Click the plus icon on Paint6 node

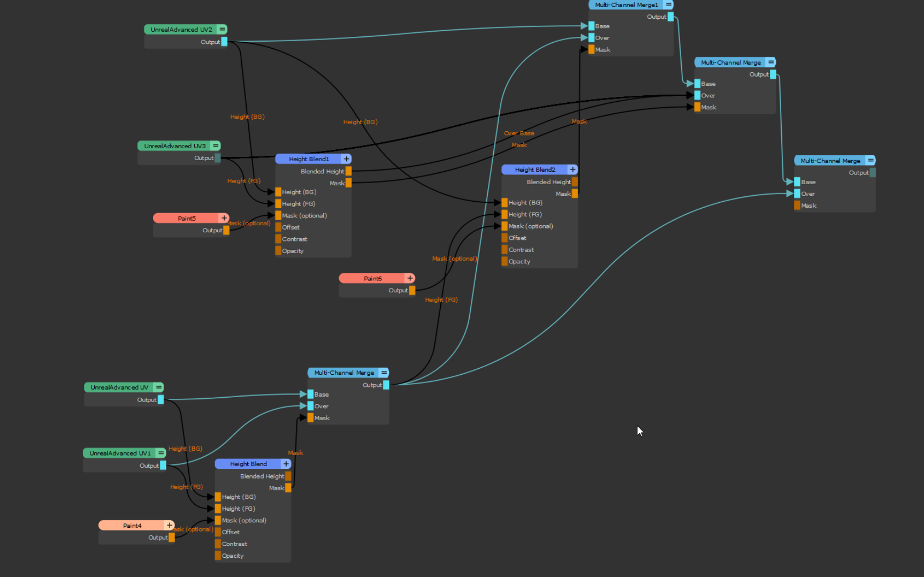click(410, 278)
